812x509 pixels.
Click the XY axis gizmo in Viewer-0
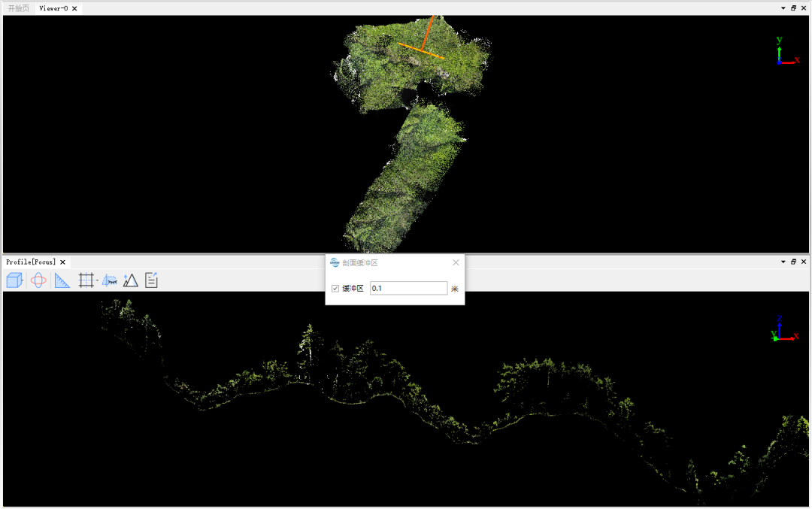787,50
